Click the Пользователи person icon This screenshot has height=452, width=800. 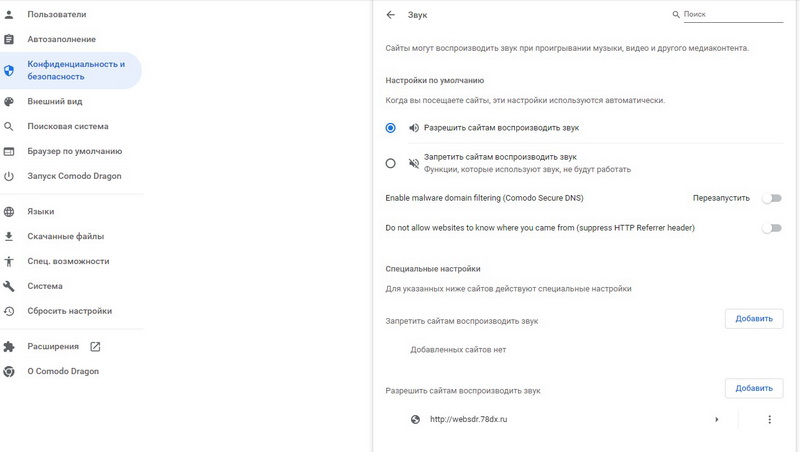coord(9,15)
